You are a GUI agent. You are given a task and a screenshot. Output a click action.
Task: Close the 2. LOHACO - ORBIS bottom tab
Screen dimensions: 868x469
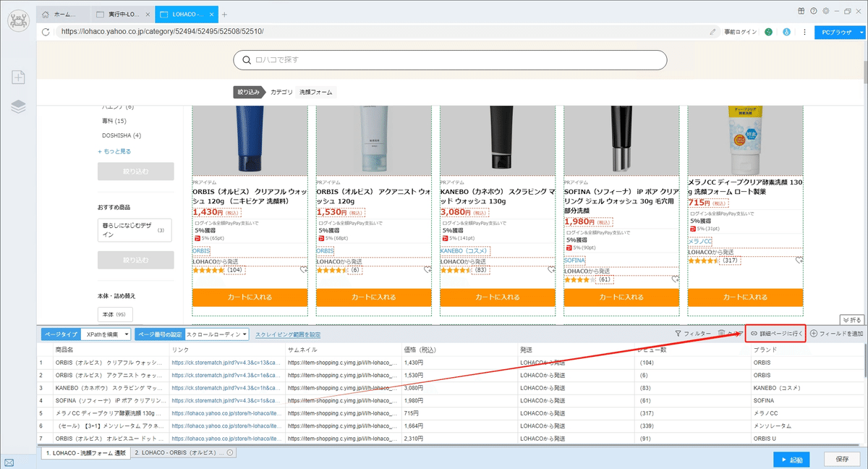(x=230, y=452)
